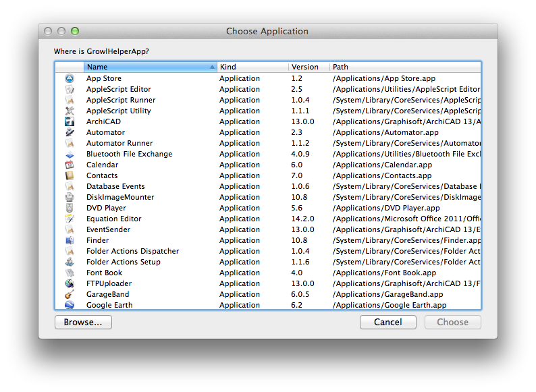The width and height of the screenshot is (536, 392).
Task: Click the Equation Editor icon
Action: (70, 219)
